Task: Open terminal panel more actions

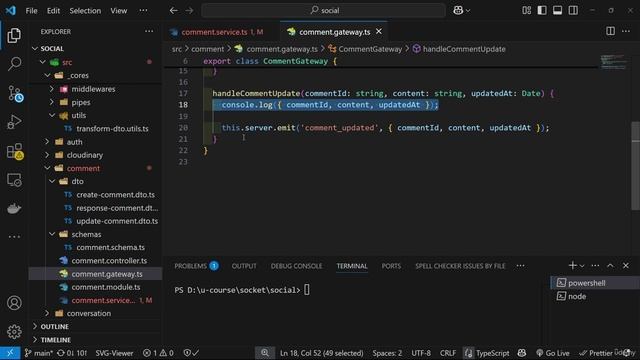Action: point(595,266)
